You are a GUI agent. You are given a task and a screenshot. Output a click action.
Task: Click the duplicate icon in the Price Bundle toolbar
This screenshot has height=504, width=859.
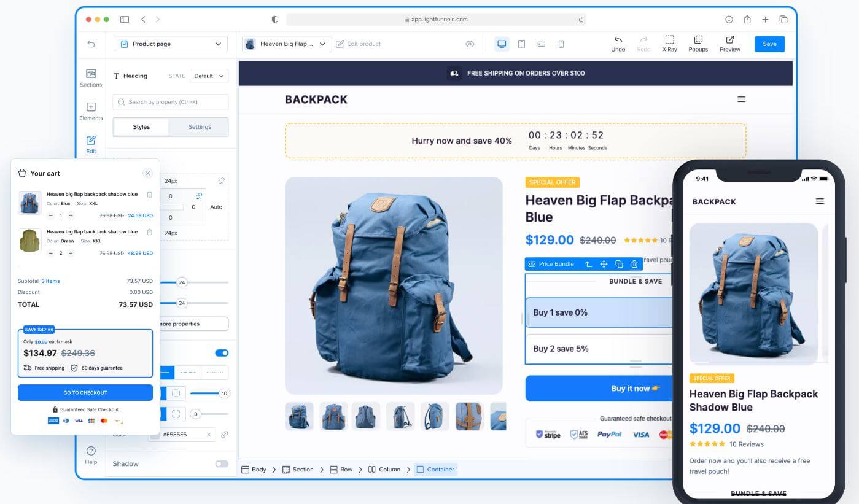click(x=619, y=264)
